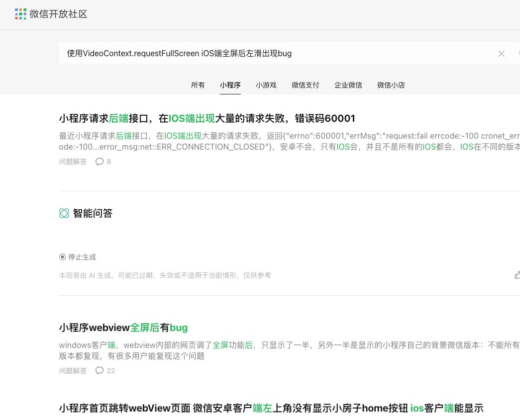Click the 智能问答 AI assistant icon
This screenshot has width=520, height=420.
pyautogui.click(x=64, y=213)
